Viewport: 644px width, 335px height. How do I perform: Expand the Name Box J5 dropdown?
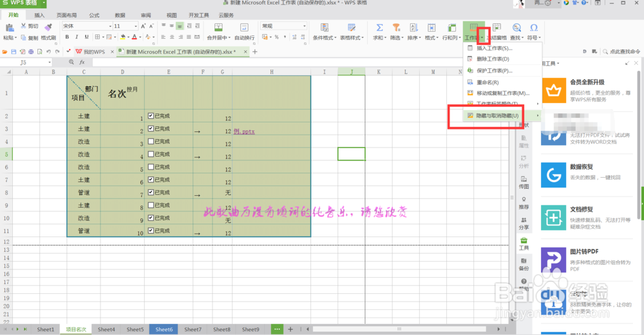(50, 62)
